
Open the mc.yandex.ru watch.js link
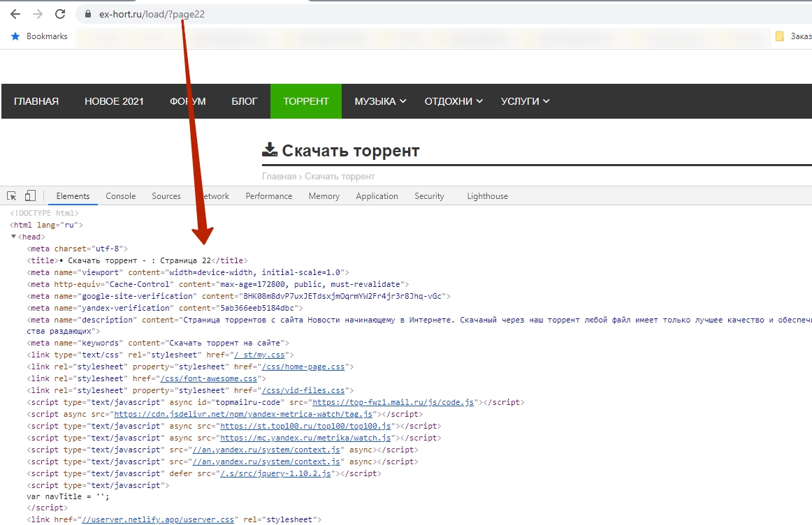coord(305,438)
